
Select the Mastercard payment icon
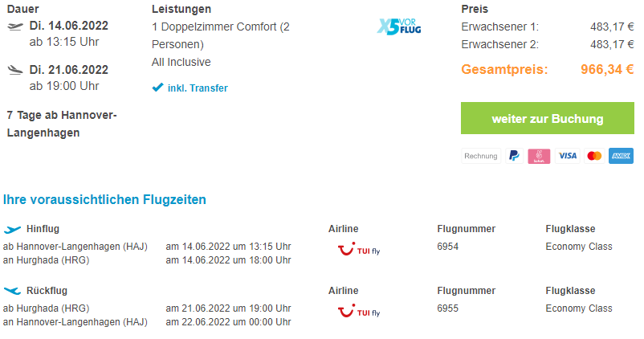tap(594, 156)
